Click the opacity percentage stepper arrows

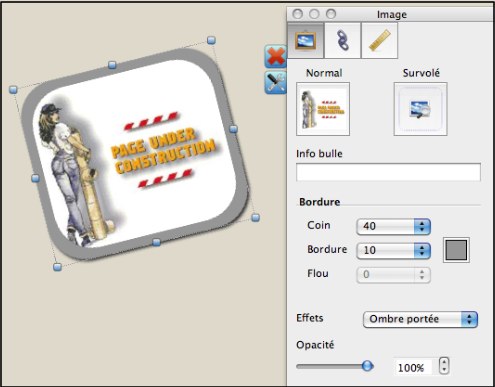click(x=444, y=366)
